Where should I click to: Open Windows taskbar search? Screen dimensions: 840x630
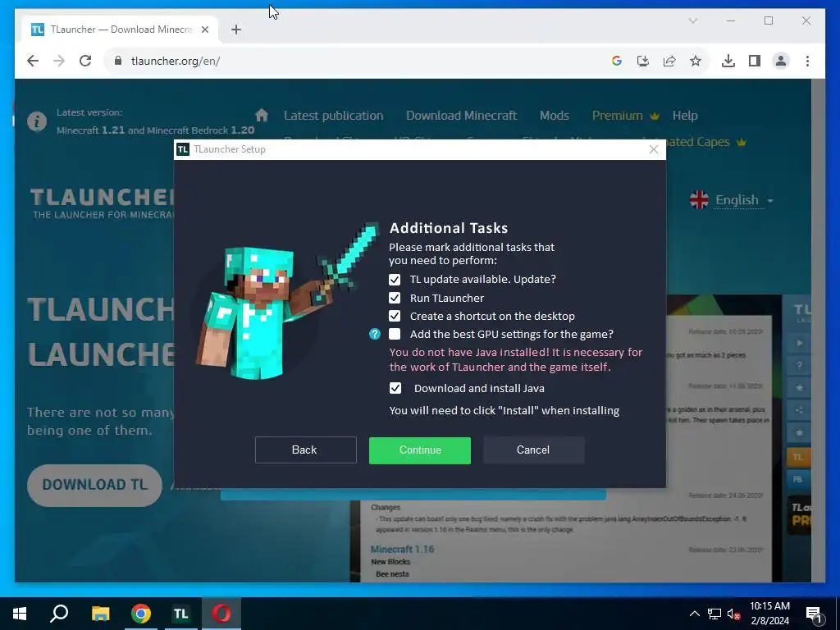pyautogui.click(x=59, y=614)
